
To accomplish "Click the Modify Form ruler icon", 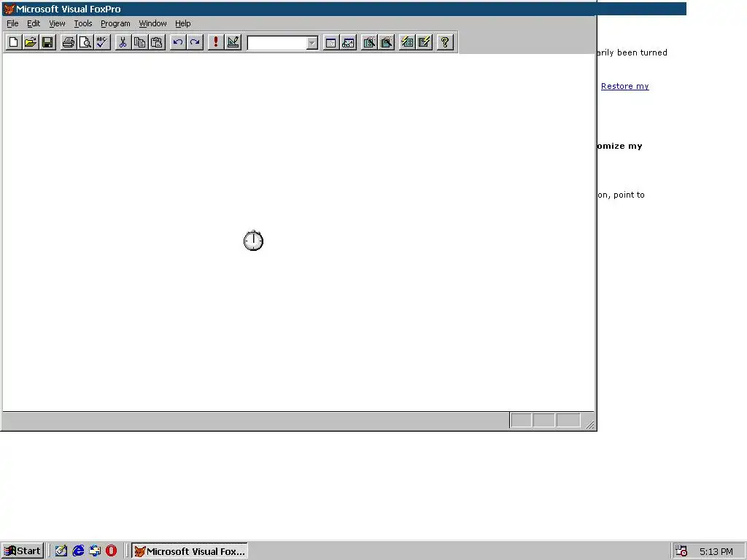I will pos(233,42).
